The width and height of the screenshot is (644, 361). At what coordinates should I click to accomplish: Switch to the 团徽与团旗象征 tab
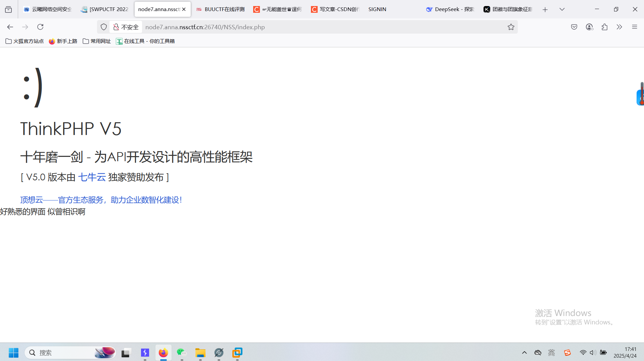click(508, 9)
